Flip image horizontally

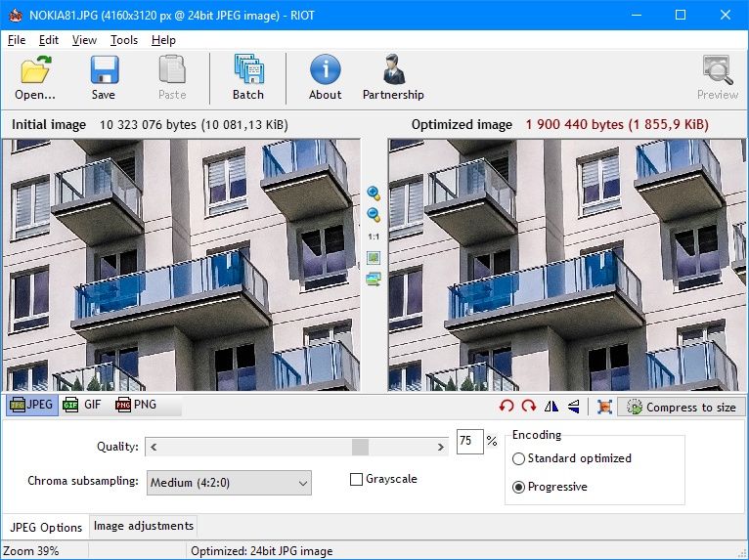[551, 407]
